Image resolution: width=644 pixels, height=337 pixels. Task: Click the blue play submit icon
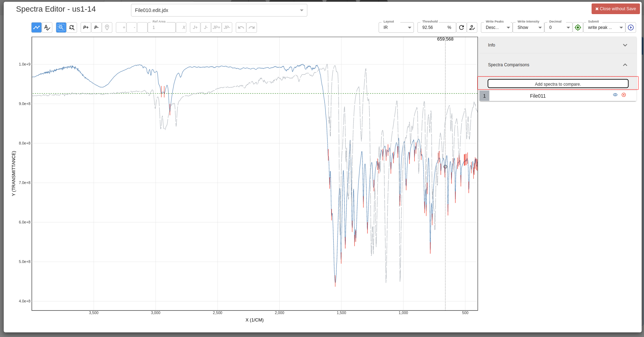point(631,27)
